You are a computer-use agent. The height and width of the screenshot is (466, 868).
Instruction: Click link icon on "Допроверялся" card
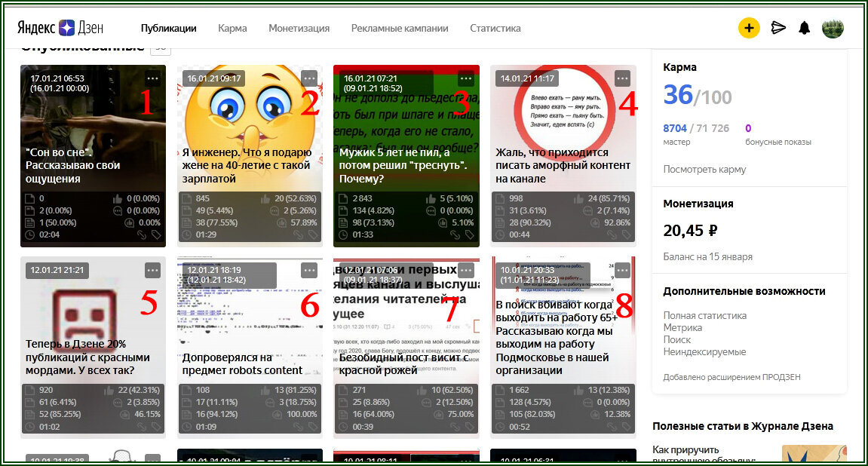[299, 427]
